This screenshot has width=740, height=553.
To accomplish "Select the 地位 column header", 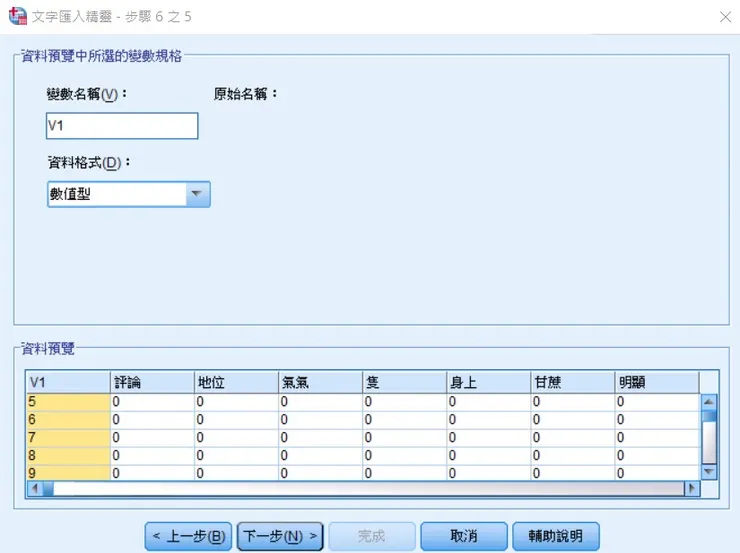I will [x=236, y=382].
